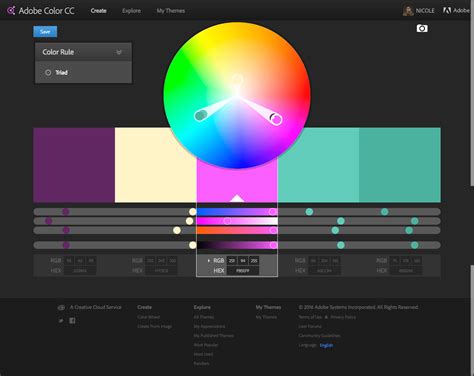Expand the RGB color mode triangle
Image resolution: width=474 pixels, height=376 pixels.
click(209, 260)
